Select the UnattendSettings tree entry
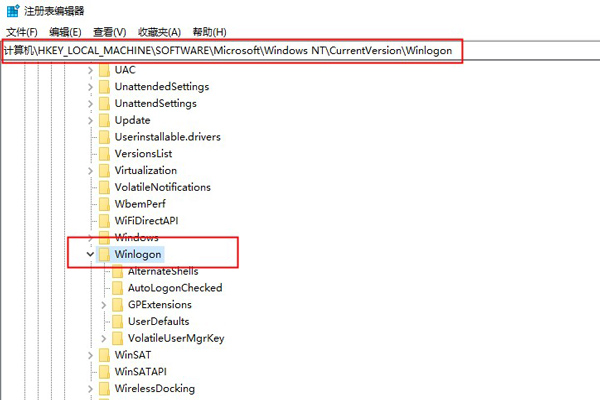The width and height of the screenshot is (600, 400). [156, 103]
